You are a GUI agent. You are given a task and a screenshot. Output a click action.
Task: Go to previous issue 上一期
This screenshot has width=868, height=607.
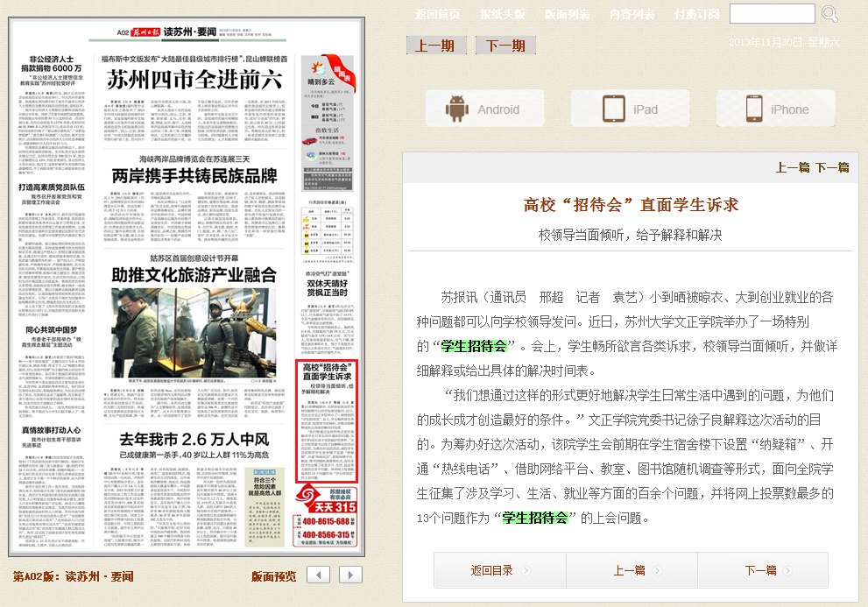[x=435, y=46]
